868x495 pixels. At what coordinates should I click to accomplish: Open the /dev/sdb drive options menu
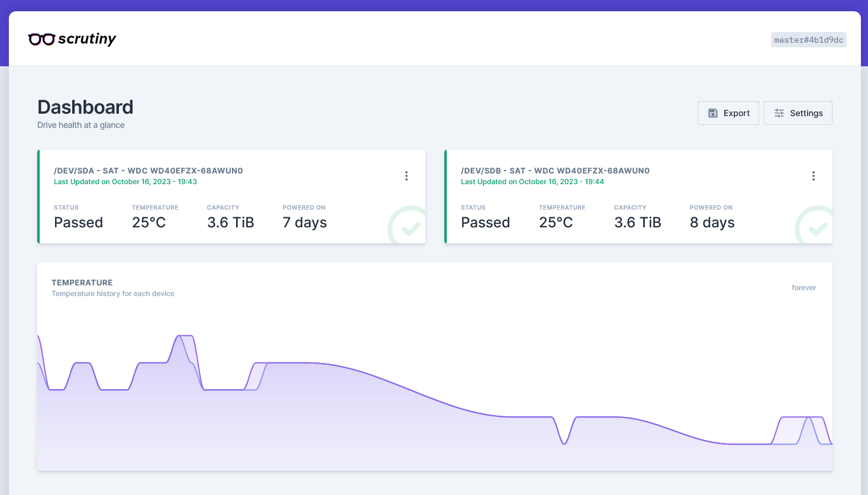[814, 176]
